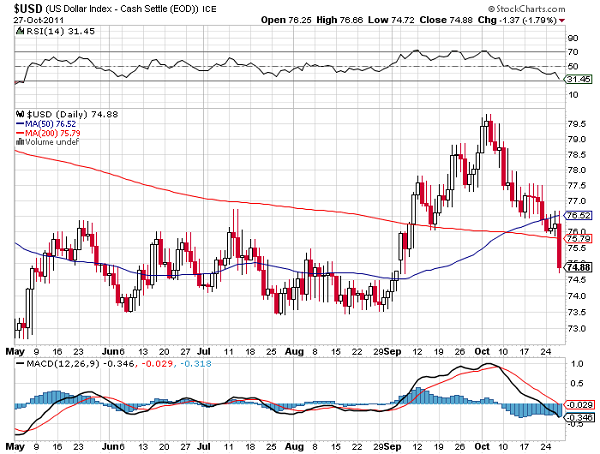Image resolution: width=600 pixels, height=454 pixels.
Task: Click the candlestick icon beside $USD (Daily)
Action: [x=20, y=114]
